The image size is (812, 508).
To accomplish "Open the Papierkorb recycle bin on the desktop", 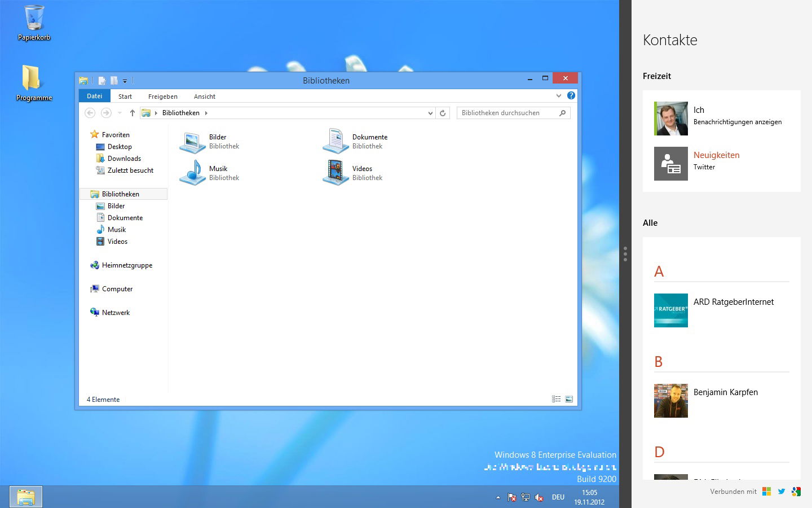I will (34, 23).
